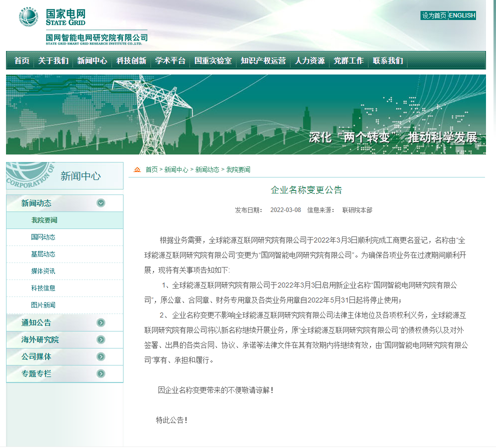Click the 设为首页 link
496x448 pixels.
pos(434,15)
